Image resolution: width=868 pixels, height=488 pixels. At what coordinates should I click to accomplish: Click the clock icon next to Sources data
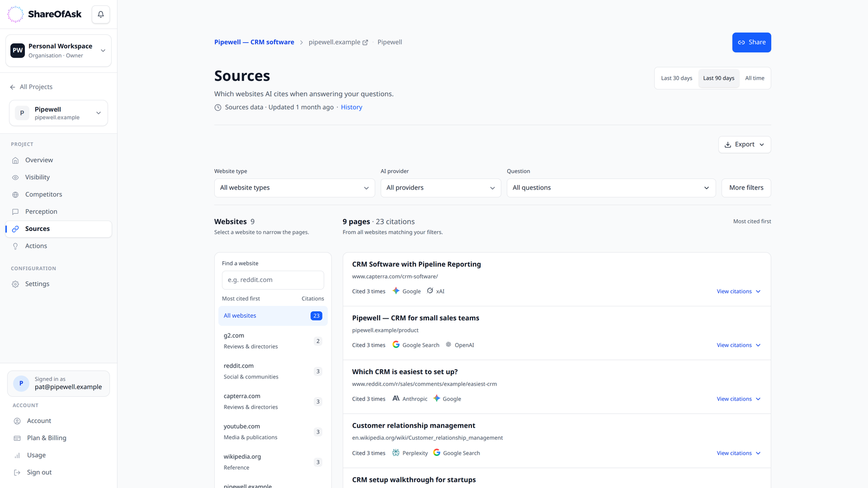point(218,107)
